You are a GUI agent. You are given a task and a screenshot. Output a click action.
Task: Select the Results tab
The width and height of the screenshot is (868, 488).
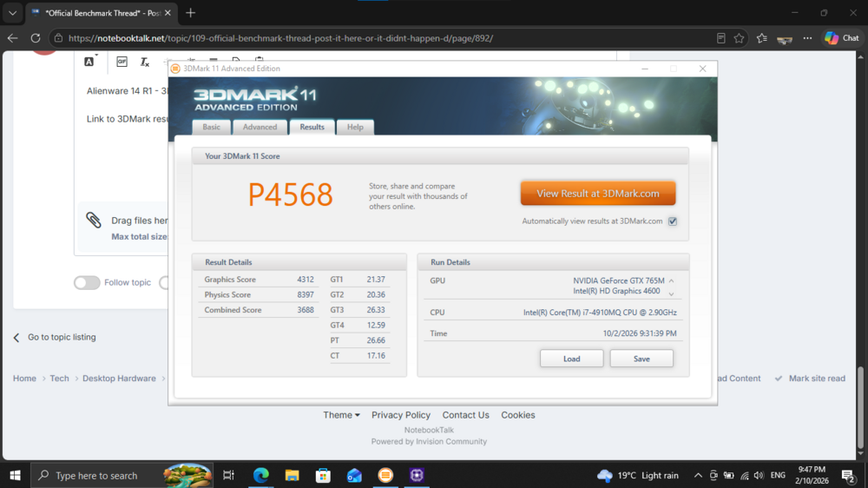click(x=312, y=127)
